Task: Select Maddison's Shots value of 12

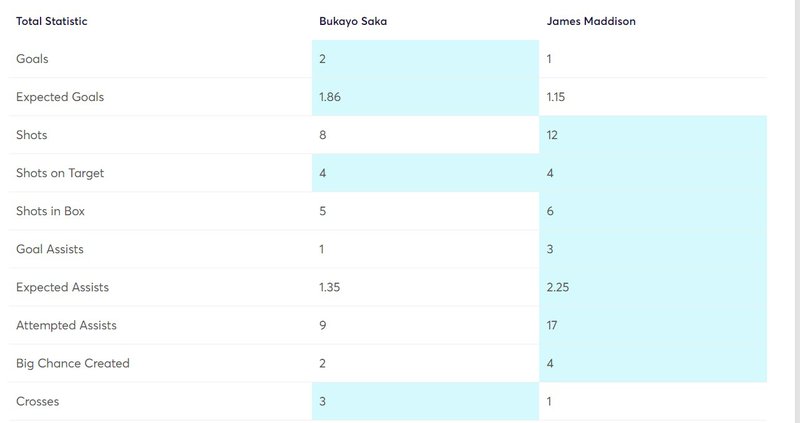Action: (x=552, y=135)
